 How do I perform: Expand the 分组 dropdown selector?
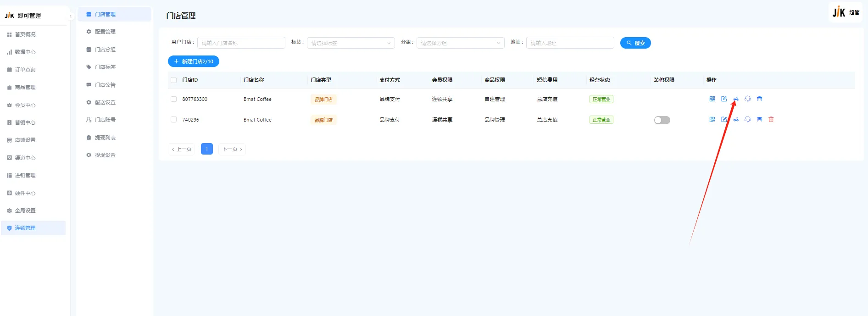tap(460, 43)
